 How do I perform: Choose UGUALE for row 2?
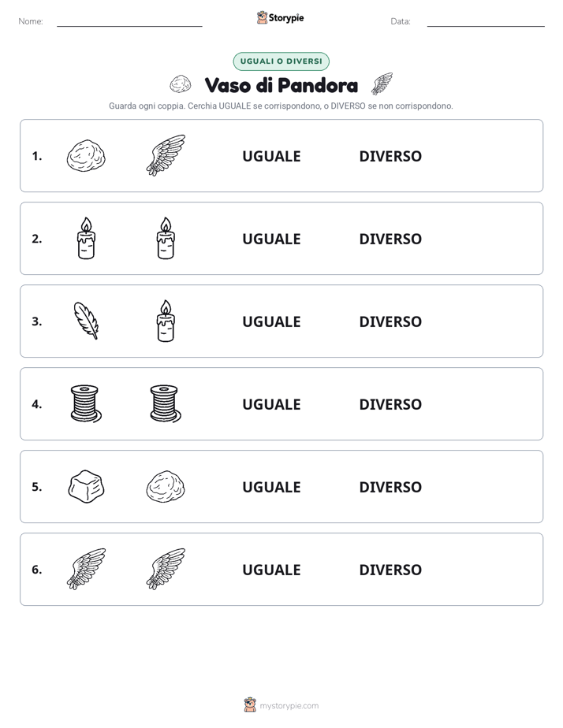272,239
